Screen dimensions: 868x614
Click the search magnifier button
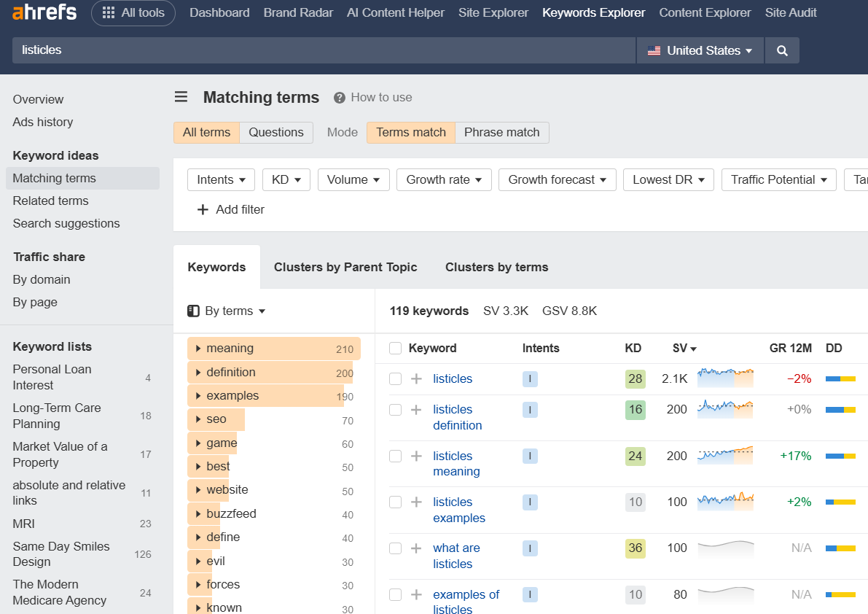click(782, 50)
